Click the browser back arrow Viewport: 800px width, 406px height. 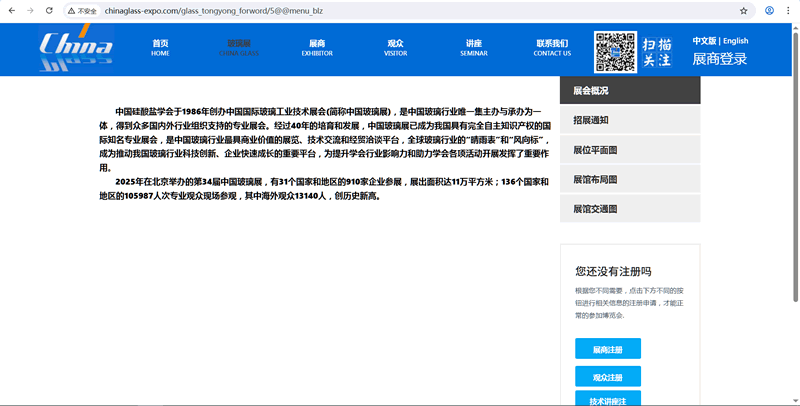tap(11, 10)
